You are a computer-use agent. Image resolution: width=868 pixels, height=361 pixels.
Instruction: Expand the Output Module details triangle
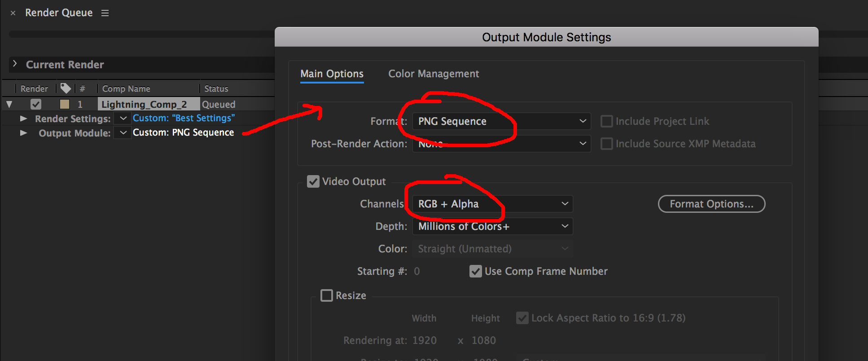(23, 133)
